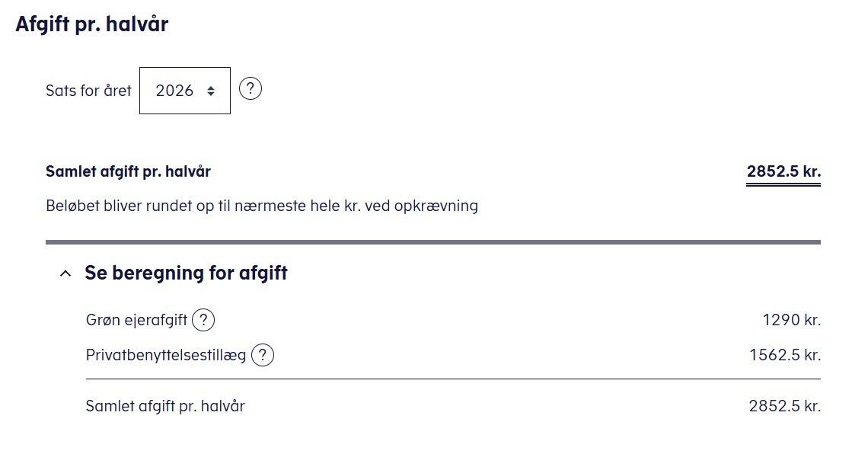Viewport: 868px width, 454px height.
Task: Click the Privatbenyttelsestillæg label text
Action: click(x=166, y=355)
